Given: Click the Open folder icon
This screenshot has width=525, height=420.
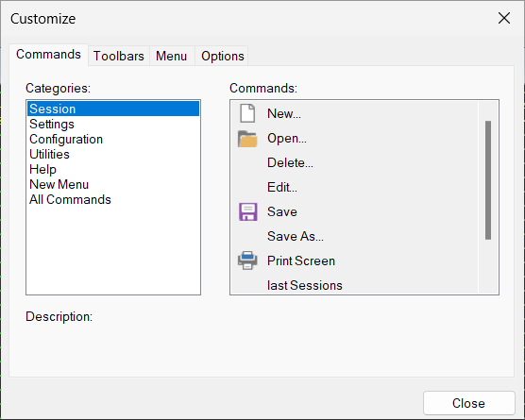Looking at the screenshot, I should pos(247,138).
